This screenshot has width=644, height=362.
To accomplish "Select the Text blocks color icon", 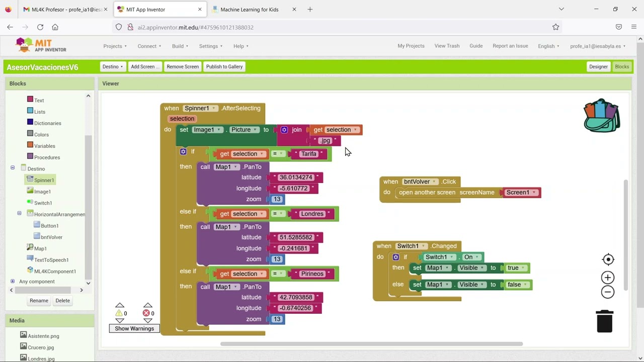I will point(30,100).
